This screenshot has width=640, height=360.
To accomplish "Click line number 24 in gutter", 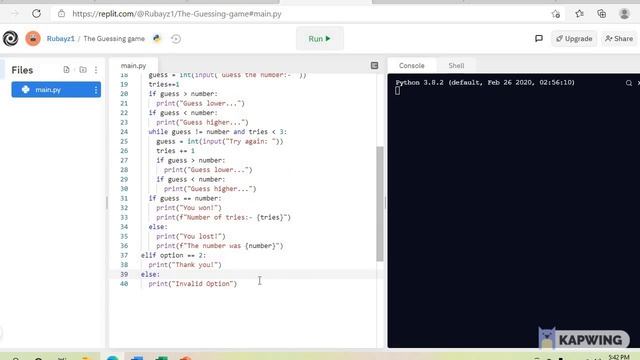I will pos(124,132).
